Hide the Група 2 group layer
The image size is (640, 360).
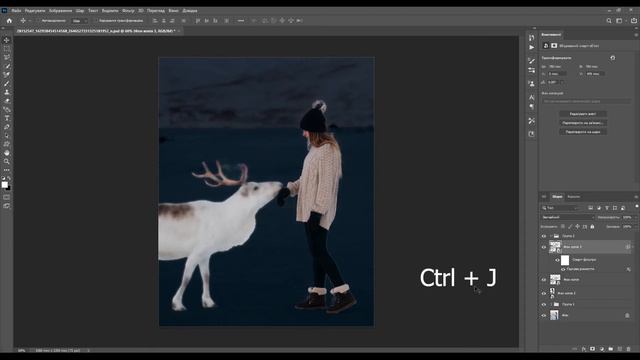click(x=544, y=236)
